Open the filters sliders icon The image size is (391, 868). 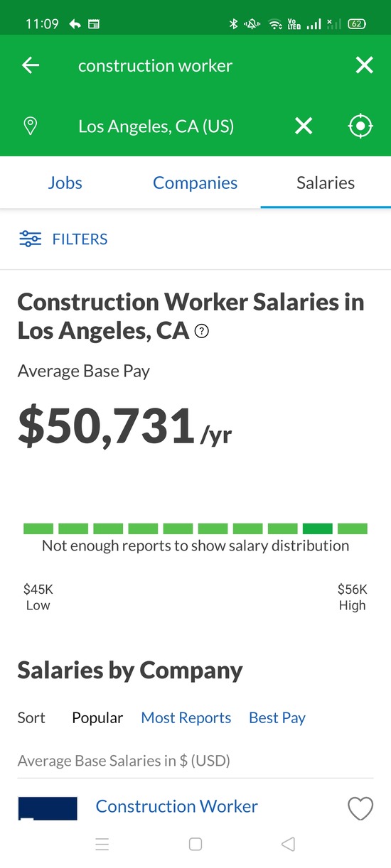click(31, 239)
